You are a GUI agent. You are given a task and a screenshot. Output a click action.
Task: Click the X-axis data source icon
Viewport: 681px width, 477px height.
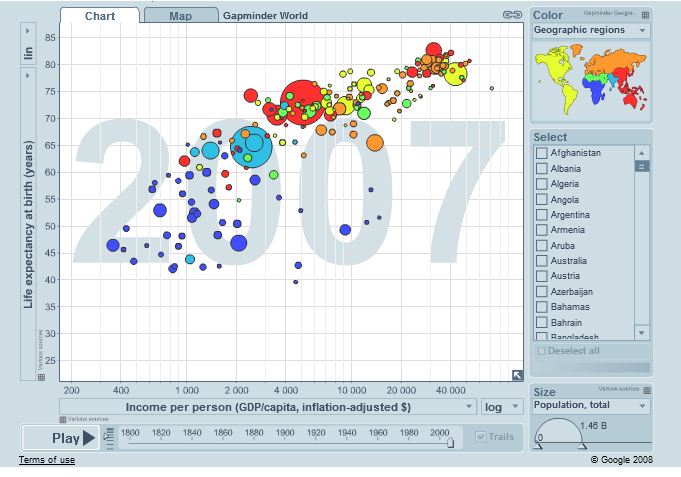pyautogui.click(x=64, y=420)
